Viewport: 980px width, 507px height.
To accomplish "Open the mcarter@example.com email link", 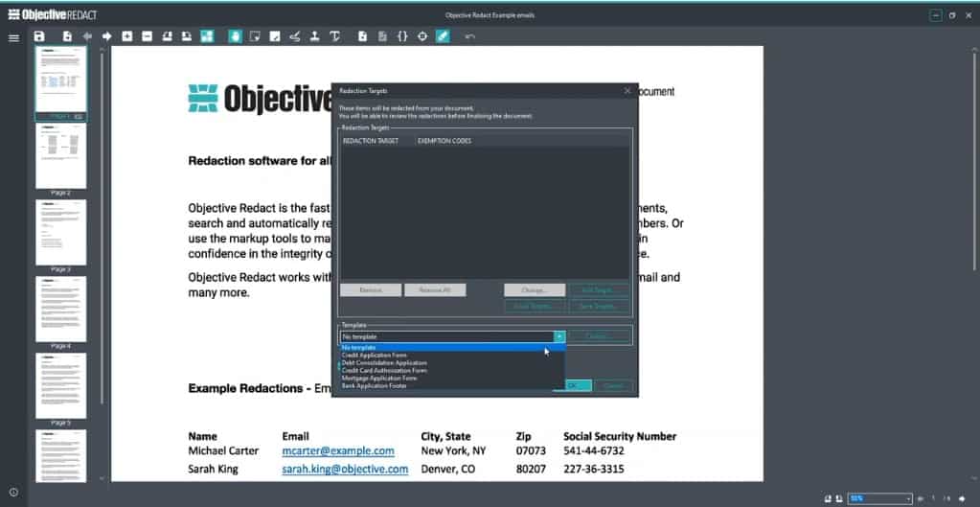I will pos(338,450).
